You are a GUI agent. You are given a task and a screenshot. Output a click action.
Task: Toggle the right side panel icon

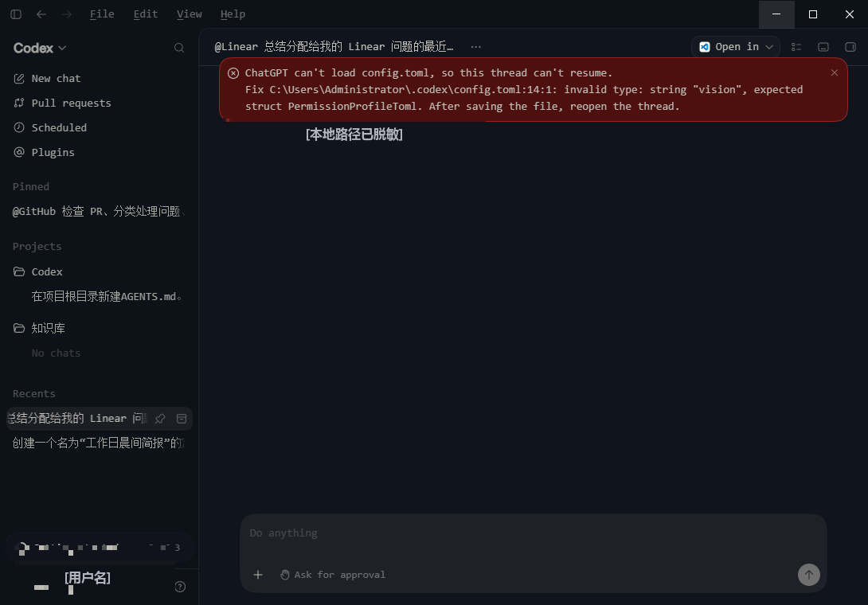click(x=850, y=47)
